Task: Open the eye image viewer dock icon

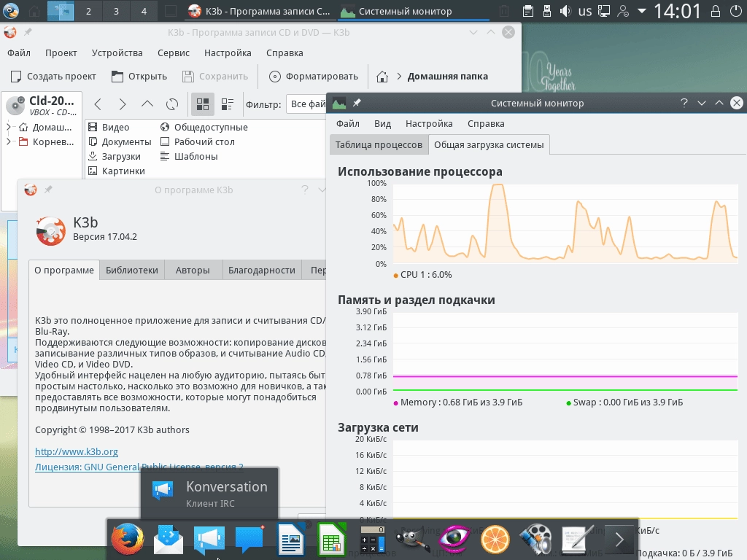Action: [454, 540]
